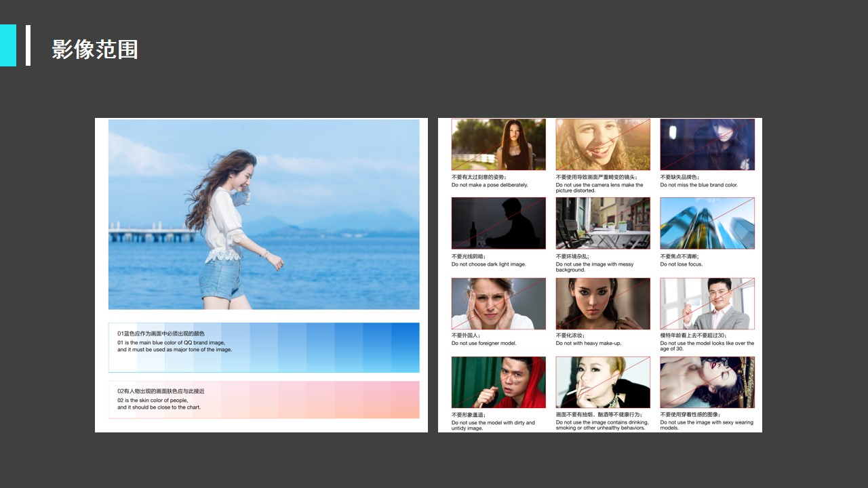Click caption '不要环境杂乱'
868x488 pixels.
click(570, 257)
